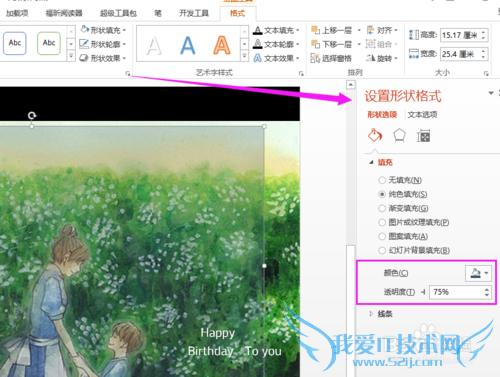Open the 文本效果 text effects option
The width and height of the screenshot is (500, 377).
coord(276,58)
